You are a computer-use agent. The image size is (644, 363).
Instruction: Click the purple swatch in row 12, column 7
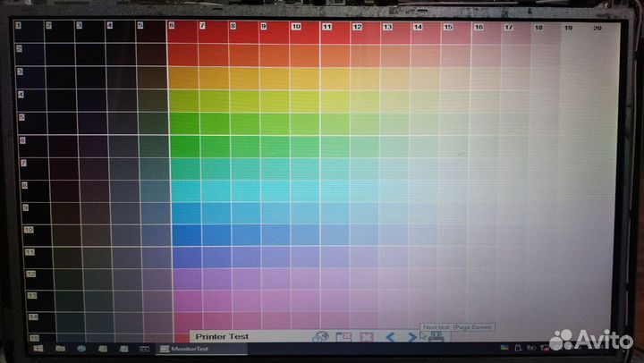214,279
